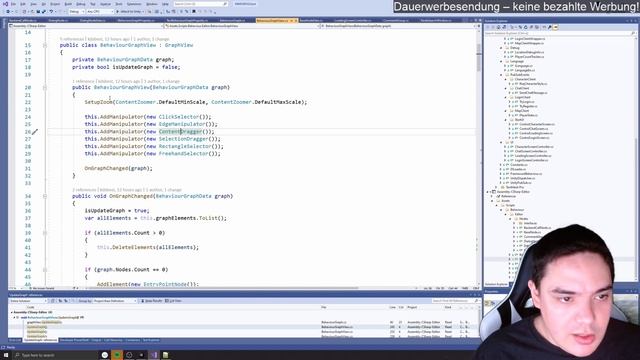Screen dimensions: 640x360
Task: Collapse the Language folder in Solution Explorer
Action: (501, 61)
